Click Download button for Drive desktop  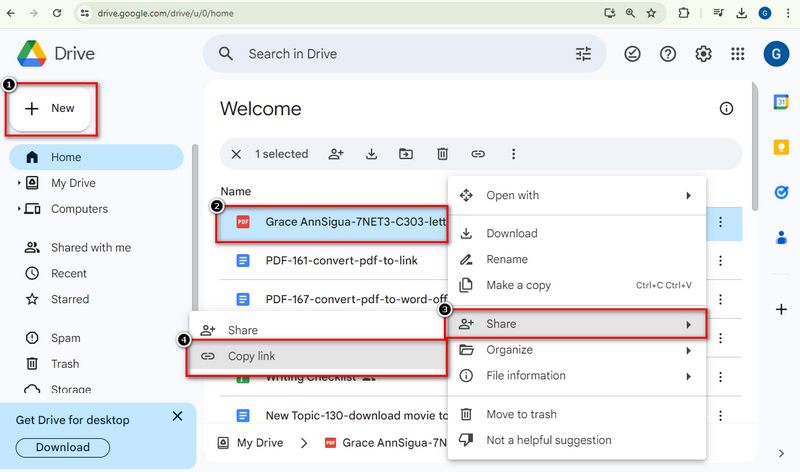pyautogui.click(x=63, y=448)
